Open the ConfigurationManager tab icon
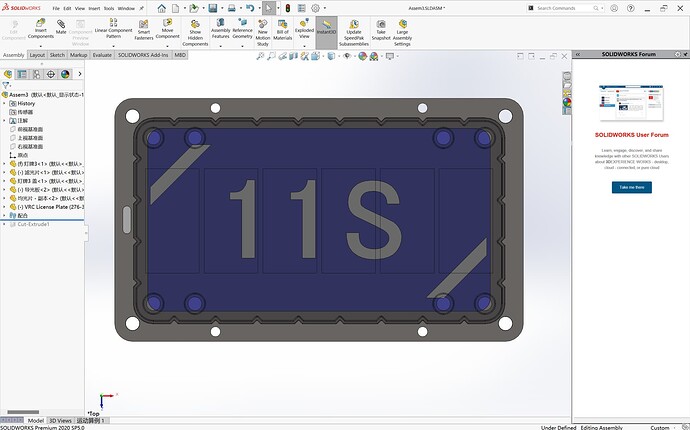690x430 pixels. point(37,74)
